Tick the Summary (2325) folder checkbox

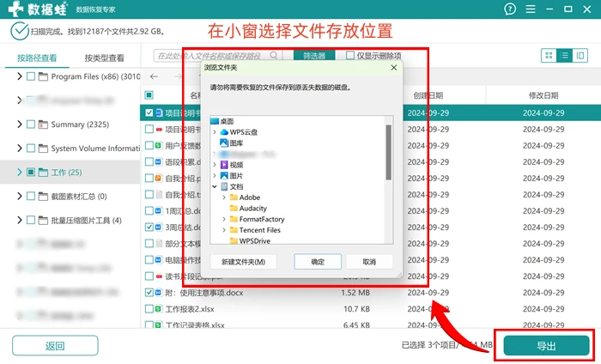pos(31,124)
